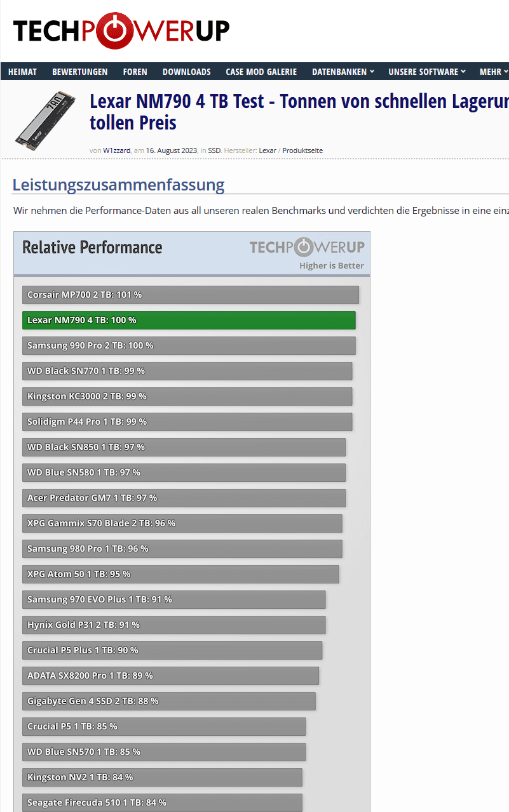Image resolution: width=509 pixels, height=812 pixels.
Task: Select the Corsair MP700 2 TB bar
Action: 190,295
